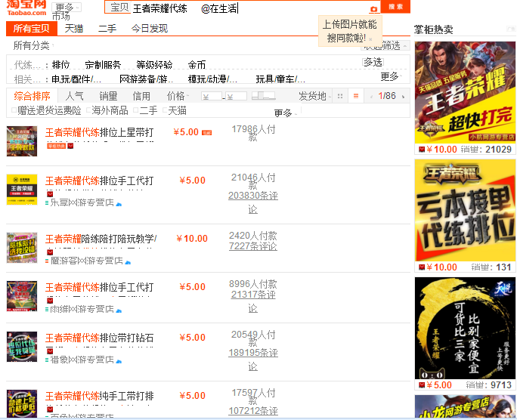Click 掌柜热卖 tag under first product title
517x420 pixels.
tap(57, 146)
